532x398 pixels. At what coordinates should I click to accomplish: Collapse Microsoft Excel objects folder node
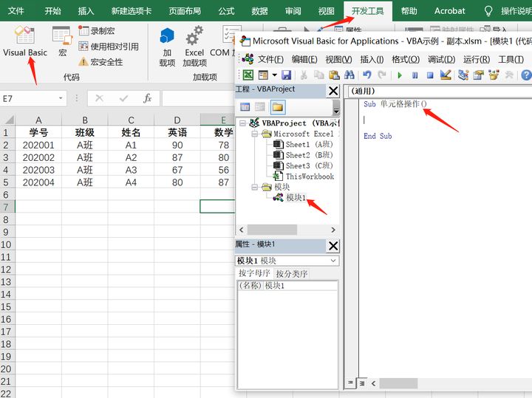tap(254, 134)
